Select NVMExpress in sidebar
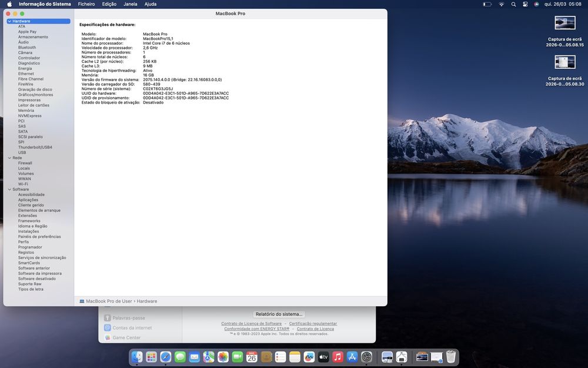 pyautogui.click(x=29, y=116)
